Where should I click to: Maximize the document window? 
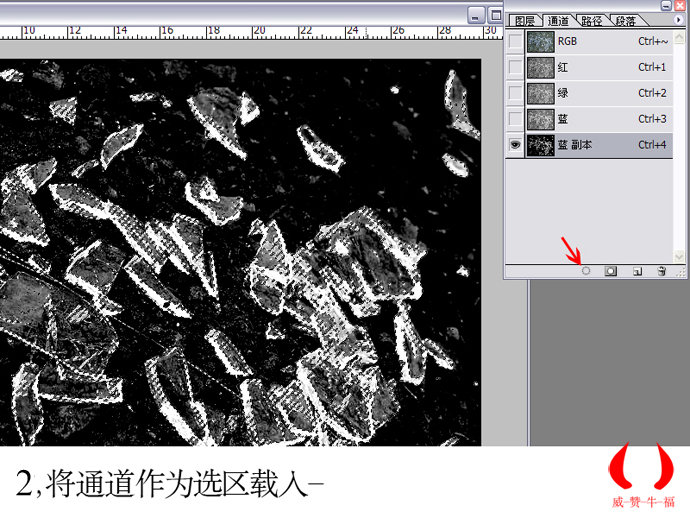tap(496, 16)
